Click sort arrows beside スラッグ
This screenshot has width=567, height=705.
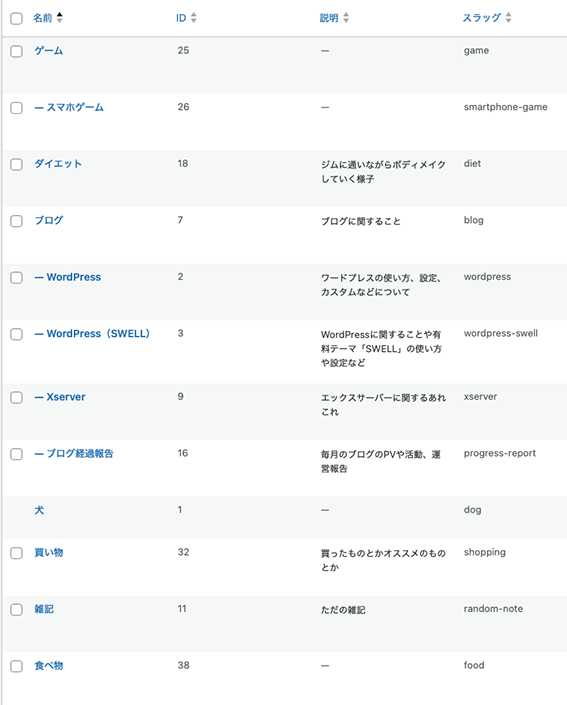[x=508, y=18]
